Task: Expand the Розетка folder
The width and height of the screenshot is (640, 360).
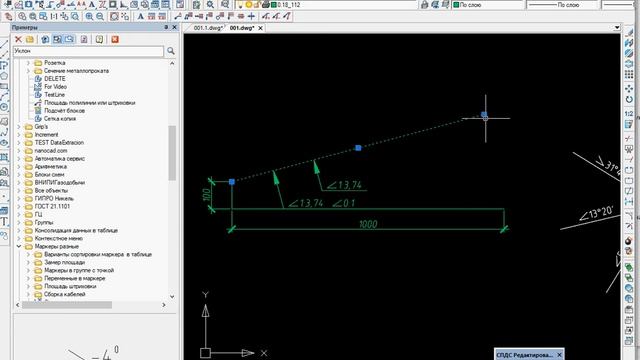Action: [28, 63]
